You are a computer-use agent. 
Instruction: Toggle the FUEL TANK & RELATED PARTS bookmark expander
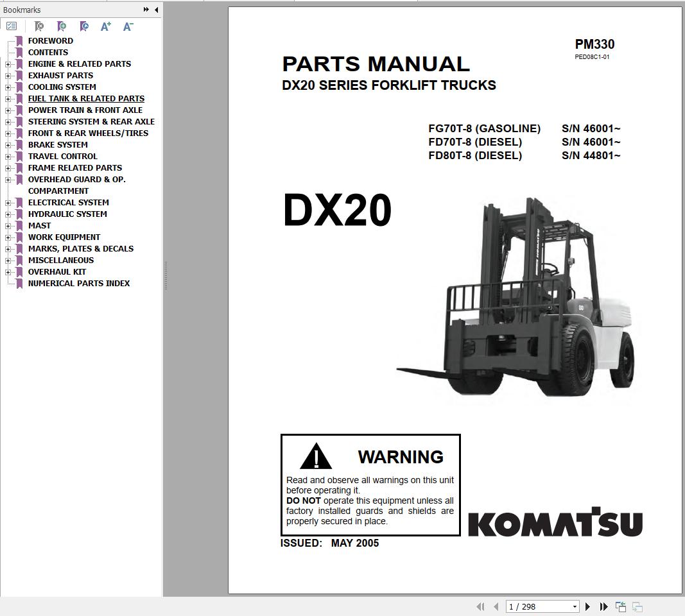click(7, 98)
